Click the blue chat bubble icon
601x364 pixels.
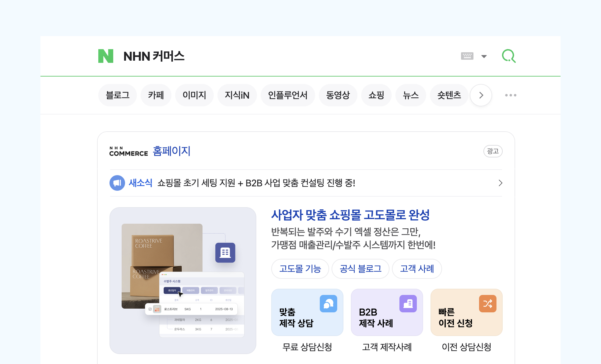pyautogui.click(x=328, y=304)
